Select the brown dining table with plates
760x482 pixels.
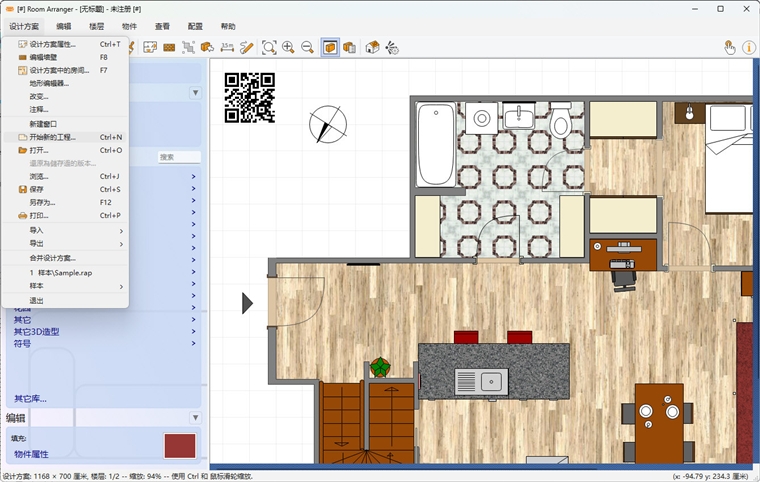(659, 423)
